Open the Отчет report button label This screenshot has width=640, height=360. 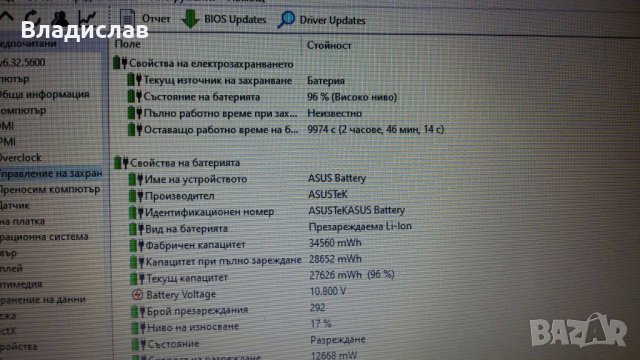click(156, 19)
